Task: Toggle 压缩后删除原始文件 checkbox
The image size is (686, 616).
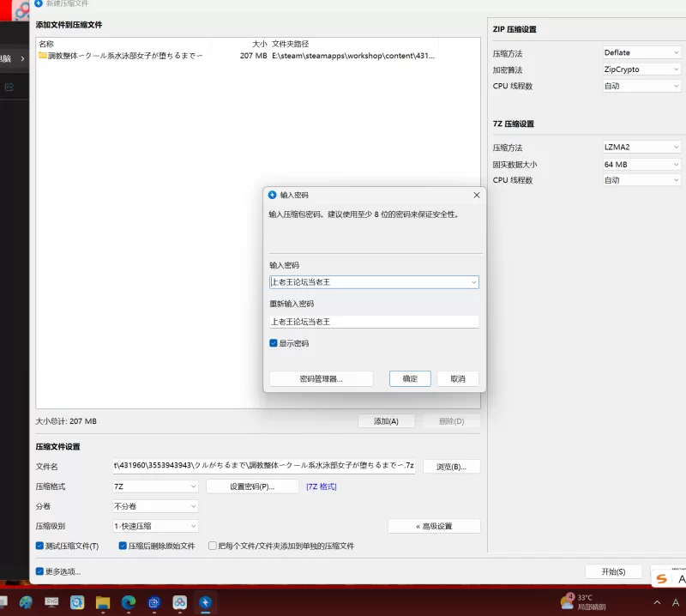Action: (x=123, y=546)
